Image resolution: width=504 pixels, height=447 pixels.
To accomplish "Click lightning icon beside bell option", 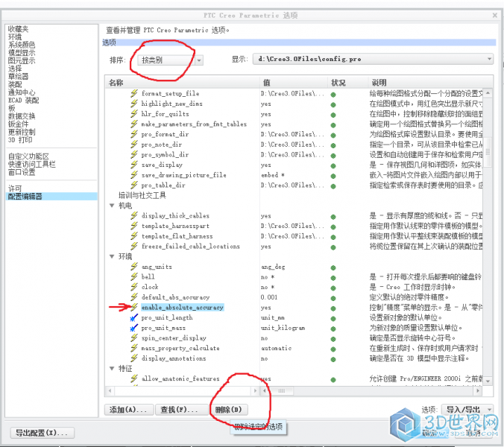I will pos(134,277).
